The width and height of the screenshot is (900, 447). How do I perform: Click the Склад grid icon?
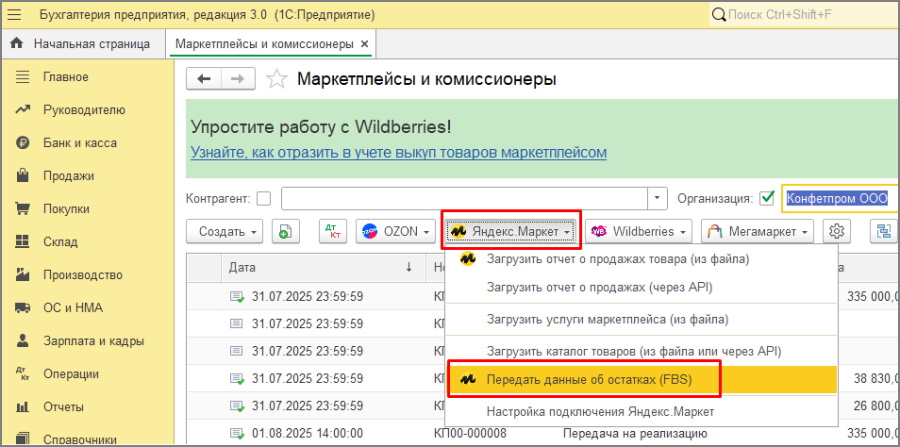tap(22, 242)
